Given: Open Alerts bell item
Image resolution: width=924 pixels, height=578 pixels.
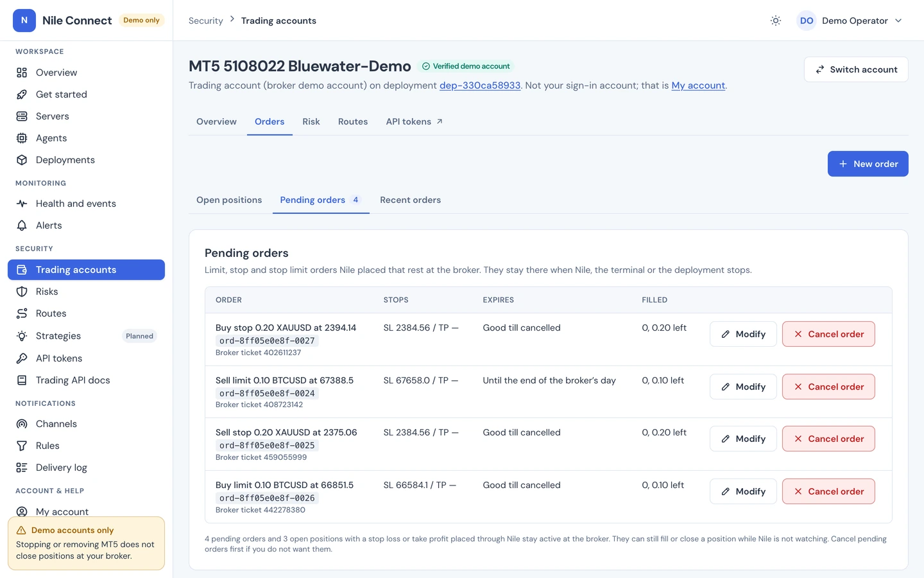Looking at the screenshot, I should pyautogui.click(x=86, y=225).
